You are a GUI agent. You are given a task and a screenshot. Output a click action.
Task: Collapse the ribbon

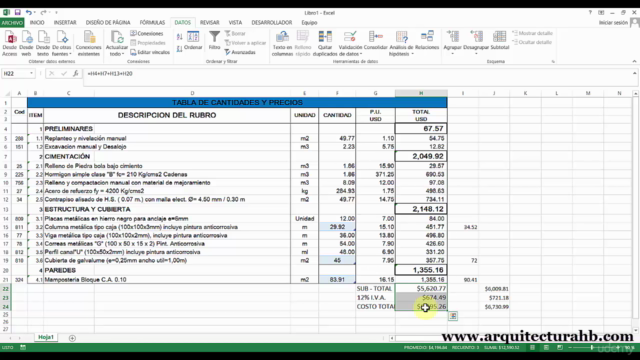point(635,61)
